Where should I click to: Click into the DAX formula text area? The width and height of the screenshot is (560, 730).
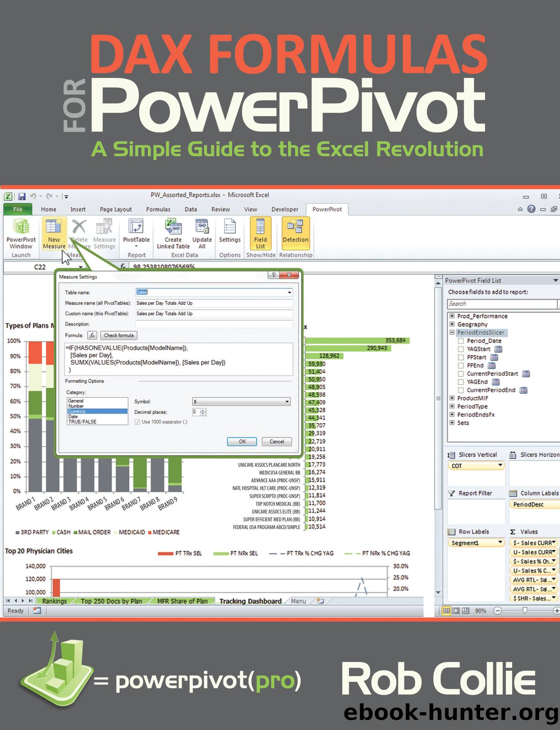pyautogui.click(x=178, y=359)
